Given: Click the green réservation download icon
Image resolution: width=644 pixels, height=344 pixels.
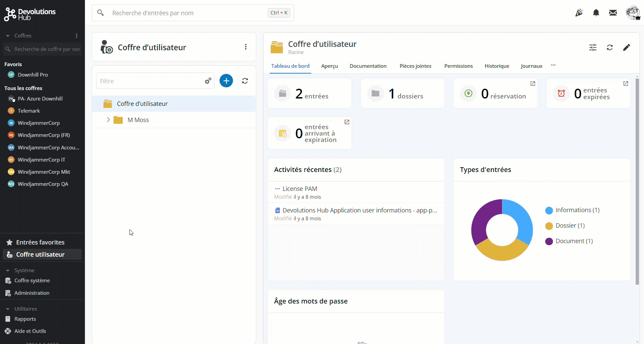Looking at the screenshot, I should 468,93.
